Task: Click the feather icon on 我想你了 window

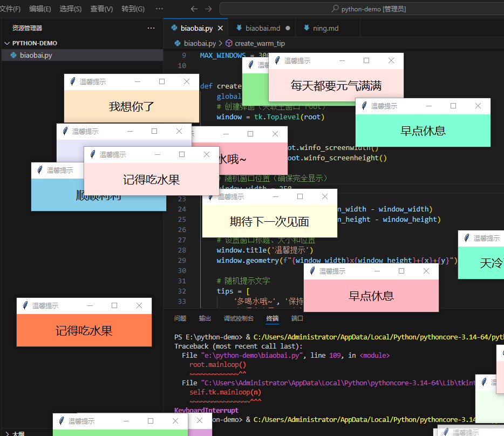Action: (x=73, y=81)
